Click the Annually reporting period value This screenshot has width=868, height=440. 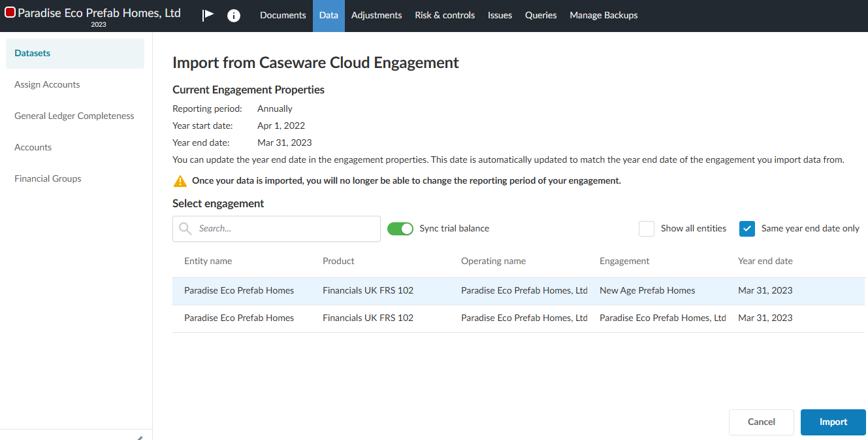[x=275, y=109]
